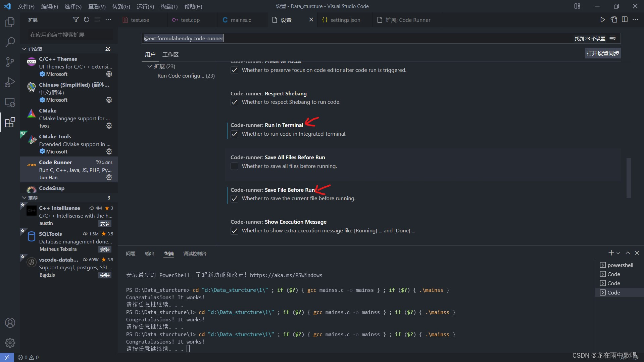Open Accounts menu in activity bar

click(10, 323)
